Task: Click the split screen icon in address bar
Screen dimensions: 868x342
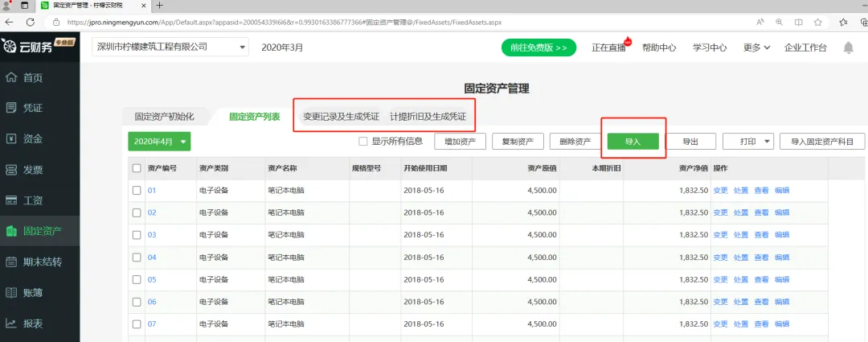Action: [x=799, y=23]
